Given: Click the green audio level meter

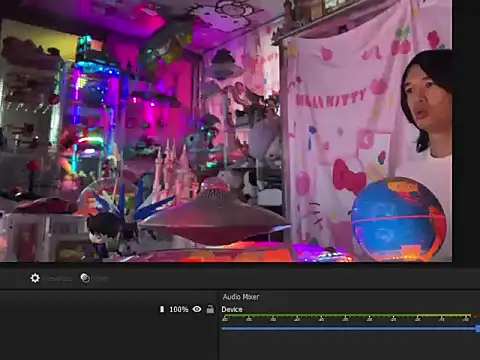Looking at the screenshot, I should [x=347, y=315].
